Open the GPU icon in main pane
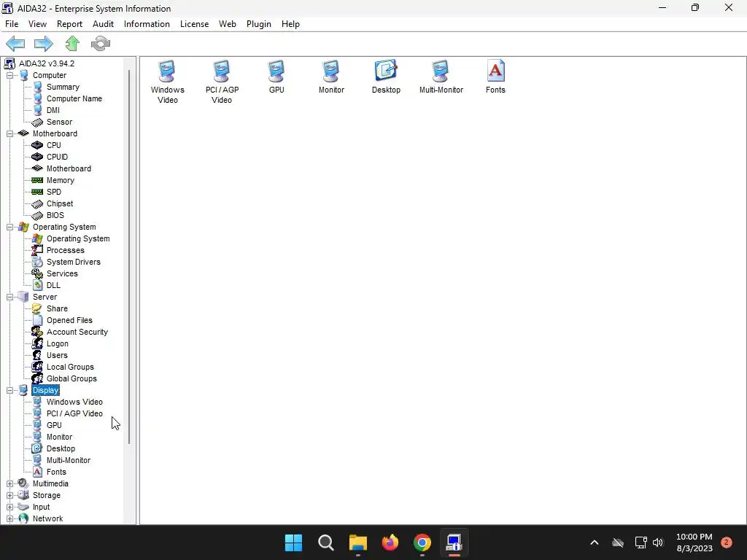 point(276,77)
